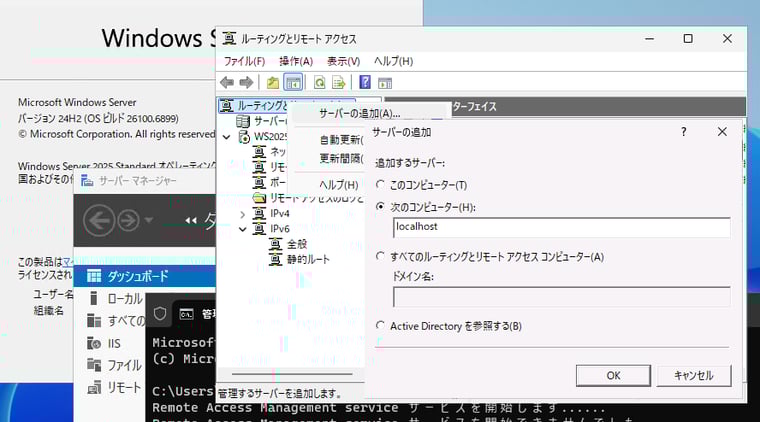Choose サーバーの追加(A)... in context menu
The height and width of the screenshot is (422, 760).
tap(359, 113)
